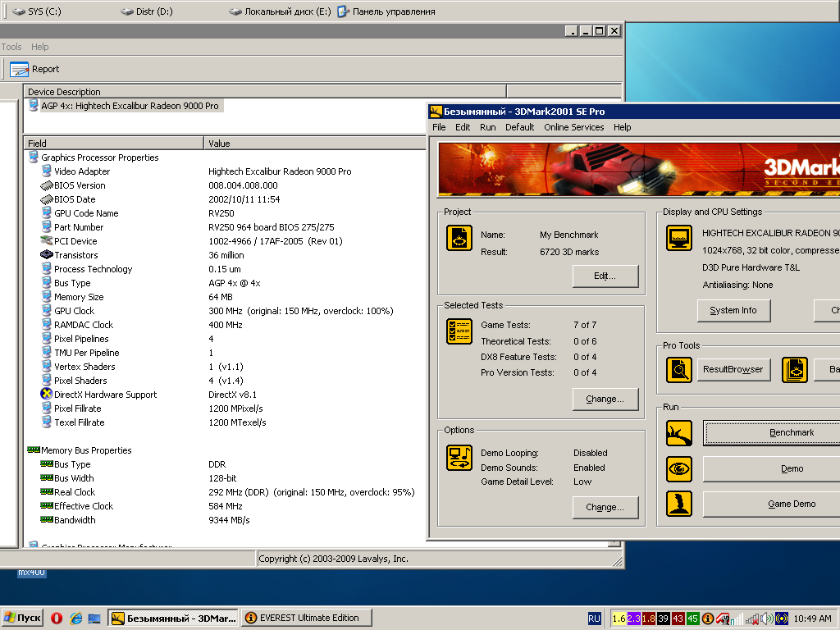
Task: Click the Benchmark button
Action: point(773,433)
